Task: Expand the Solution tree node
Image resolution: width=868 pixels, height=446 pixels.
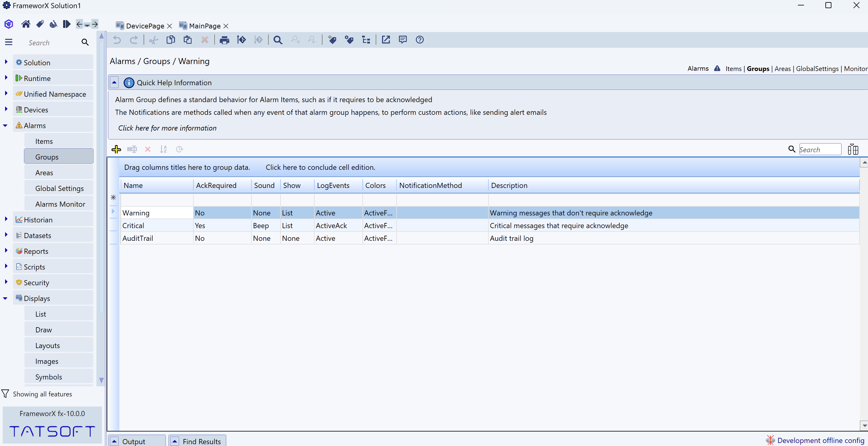Action: [x=6, y=62]
